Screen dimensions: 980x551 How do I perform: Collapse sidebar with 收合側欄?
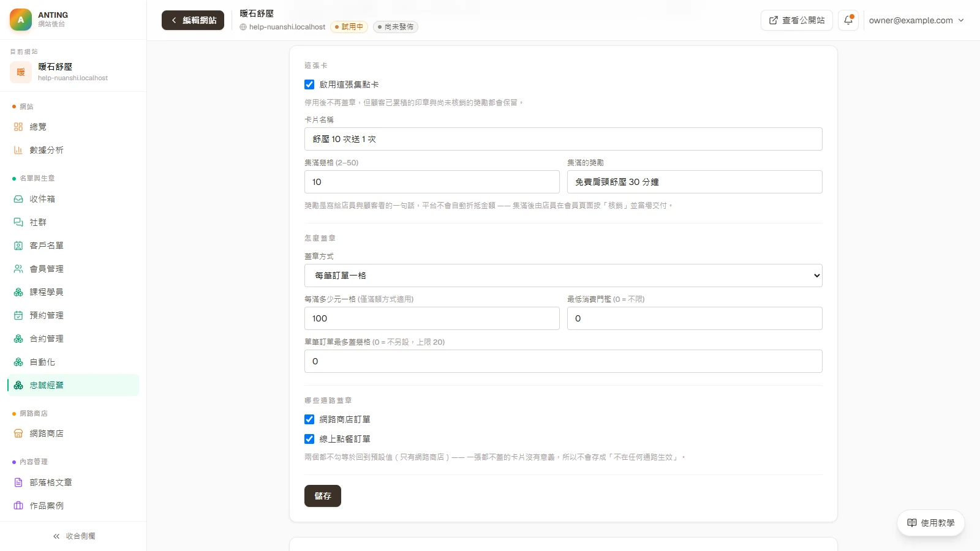click(x=73, y=536)
